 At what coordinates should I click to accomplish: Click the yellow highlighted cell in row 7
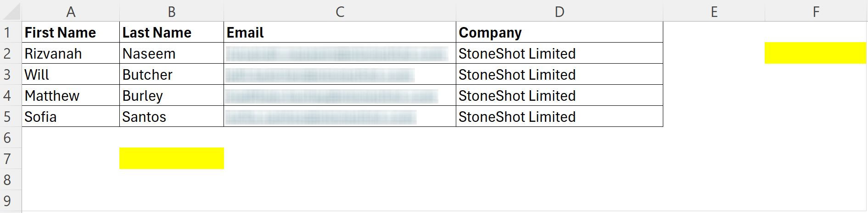172,158
